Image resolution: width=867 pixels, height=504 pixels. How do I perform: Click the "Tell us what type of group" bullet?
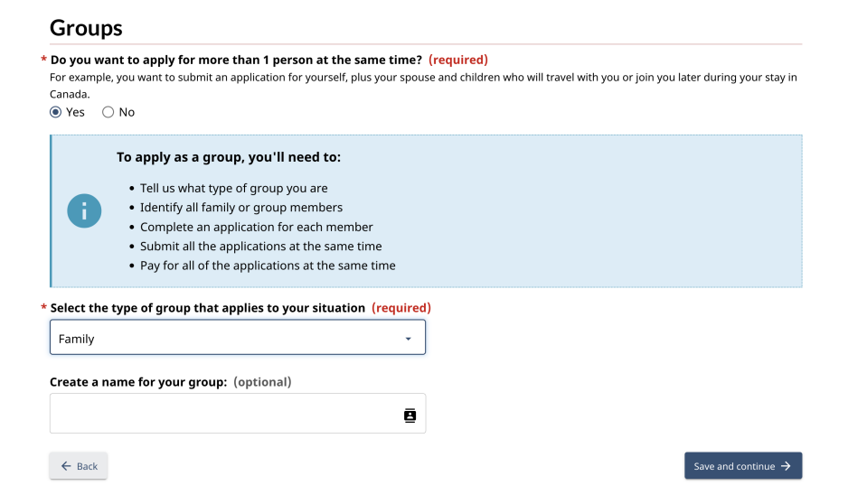[x=234, y=188]
